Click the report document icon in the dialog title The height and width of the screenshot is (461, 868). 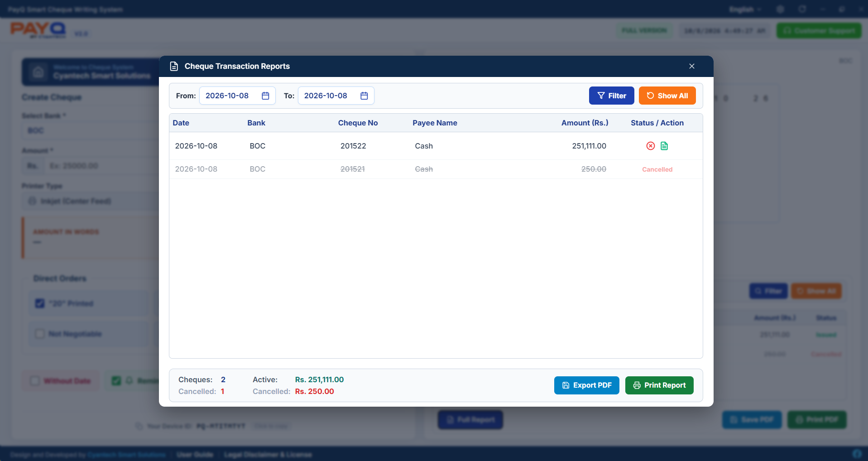point(174,66)
